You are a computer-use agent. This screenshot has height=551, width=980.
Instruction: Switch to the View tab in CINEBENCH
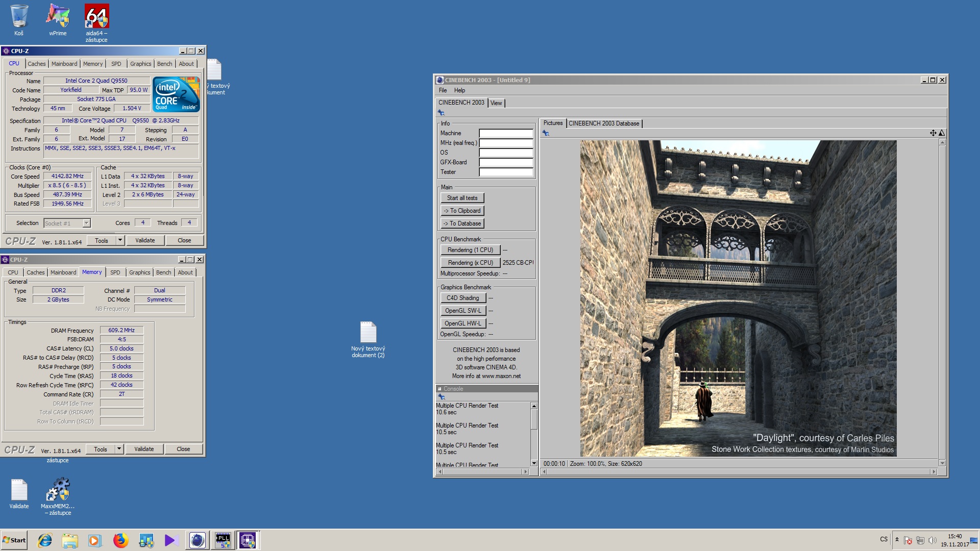pos(496,103)
